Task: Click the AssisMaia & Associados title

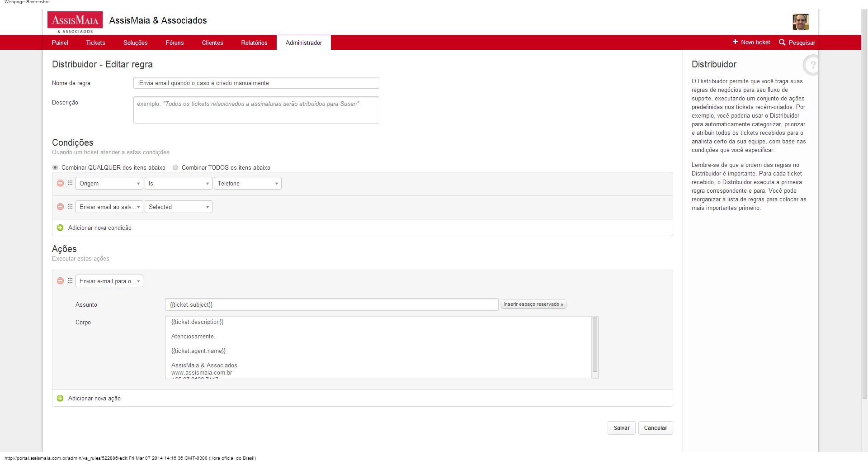Action: (158, 20)
